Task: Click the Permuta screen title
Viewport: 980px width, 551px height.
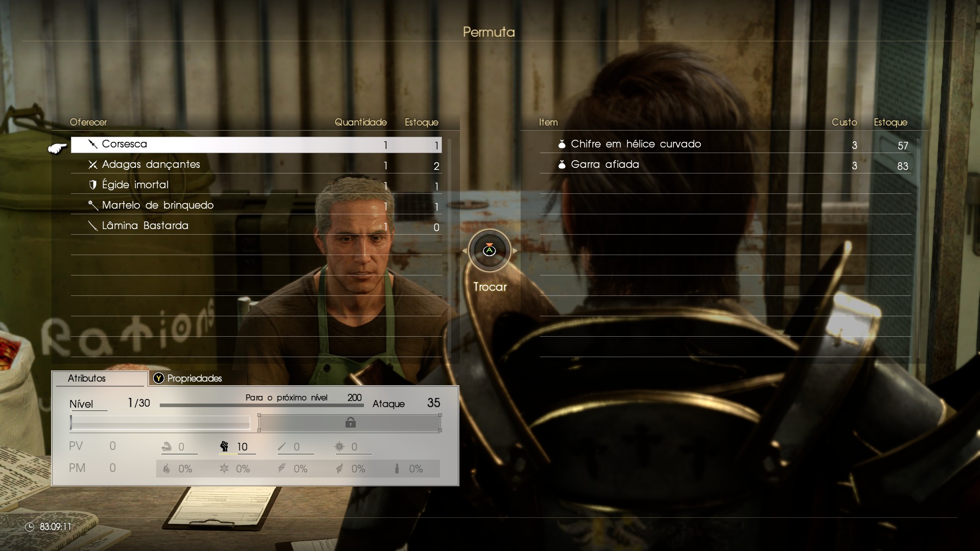Action: point(489,32)
